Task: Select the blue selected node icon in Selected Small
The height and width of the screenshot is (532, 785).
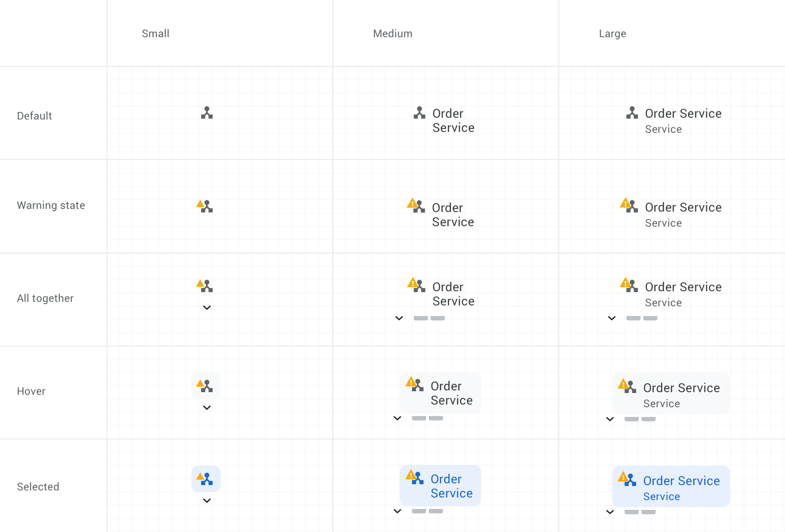Action: click(206, 478)
